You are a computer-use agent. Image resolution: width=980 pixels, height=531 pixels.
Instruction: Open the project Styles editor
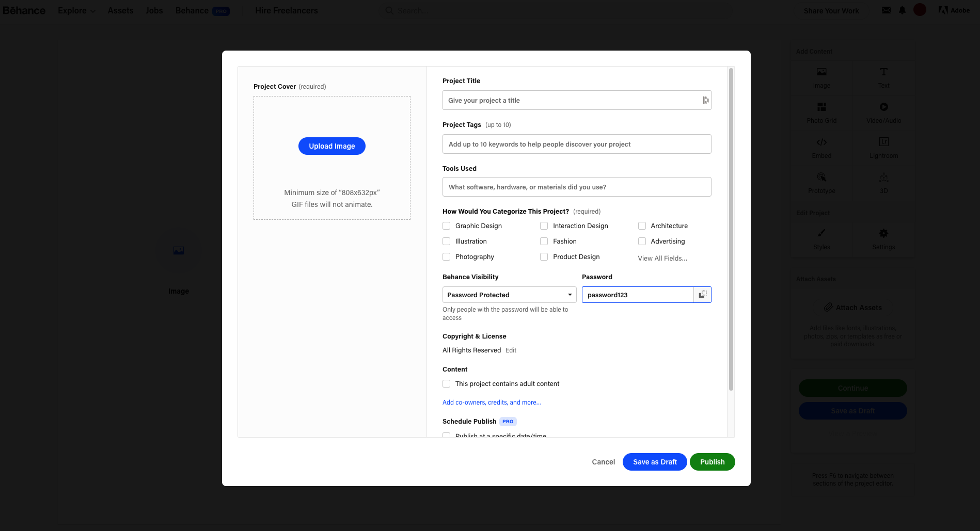[x=821, y=239]
